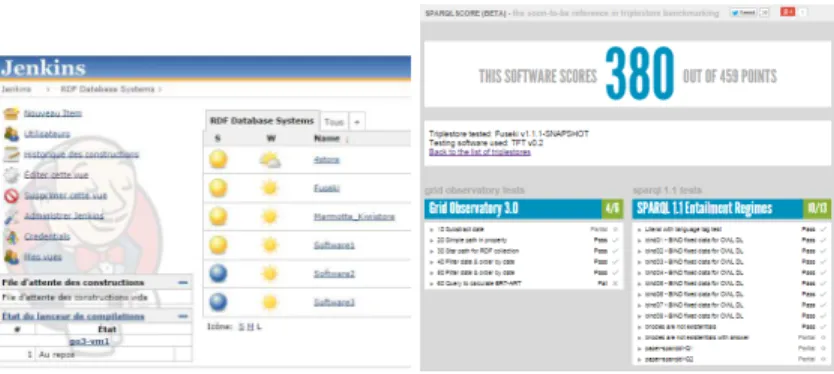Click the sunny weather icon for Fuseki

point(270,188)
